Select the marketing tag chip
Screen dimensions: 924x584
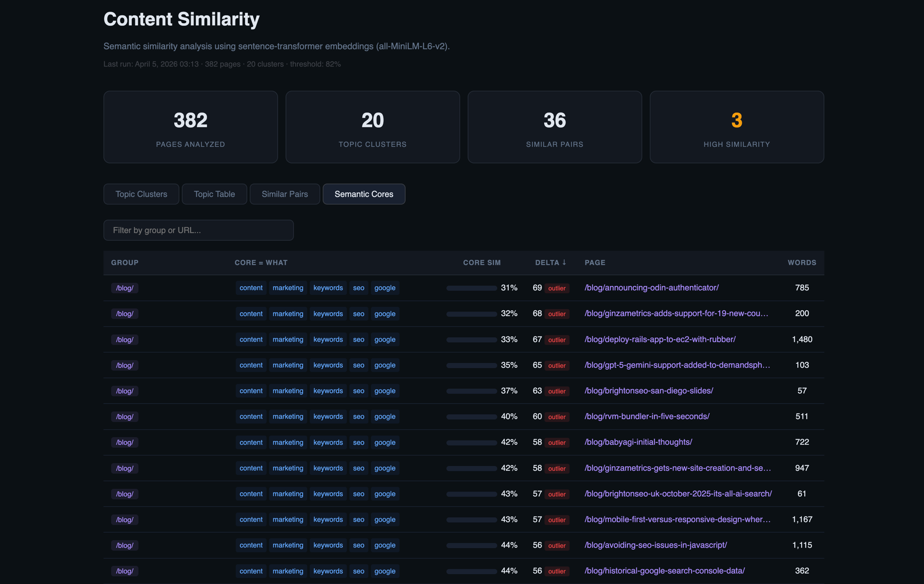tap(288, 288)
